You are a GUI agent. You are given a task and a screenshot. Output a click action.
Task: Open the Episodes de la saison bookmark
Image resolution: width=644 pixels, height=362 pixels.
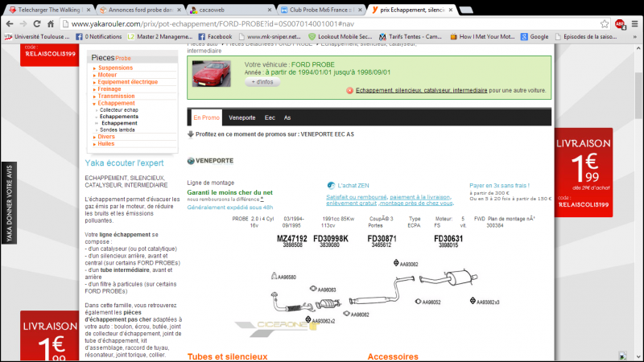pyautogui.click(x=586, y=36)
